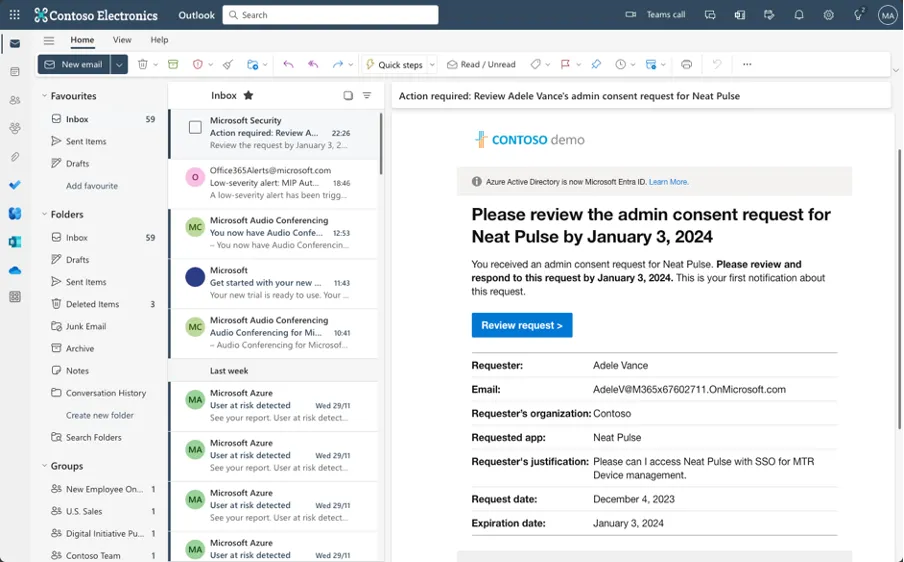Toggle Inbox favourite star
The width and height of the screenshot is (904, 562).
pyautogui.click(x=249, y=96)
